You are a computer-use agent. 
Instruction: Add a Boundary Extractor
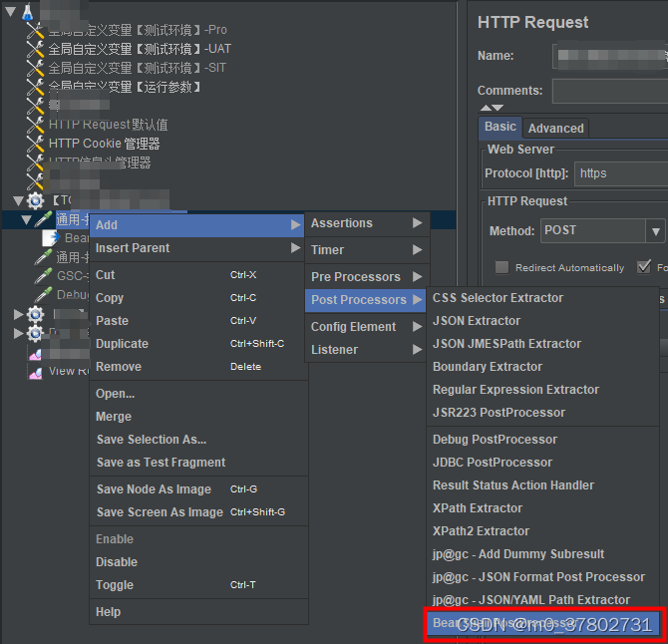(542, 367)
